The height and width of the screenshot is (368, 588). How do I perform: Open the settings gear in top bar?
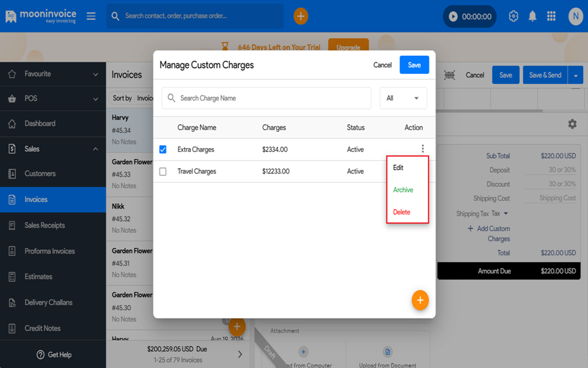(x=514, y=16)
